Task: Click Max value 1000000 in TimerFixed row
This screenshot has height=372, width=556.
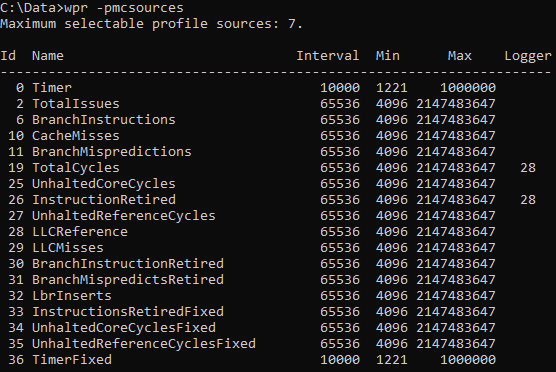Action: coord(468,359)
